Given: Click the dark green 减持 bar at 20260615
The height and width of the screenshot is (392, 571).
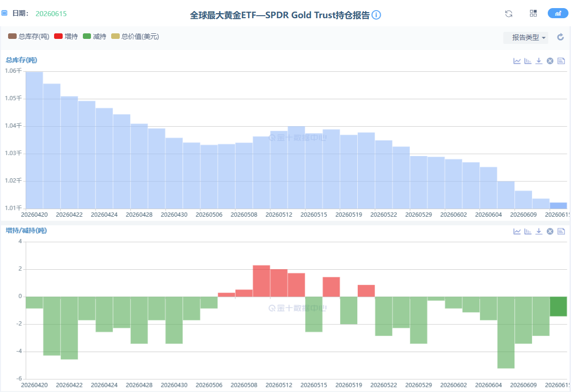Looking at the screenshot, I should (x=558, y=307).
